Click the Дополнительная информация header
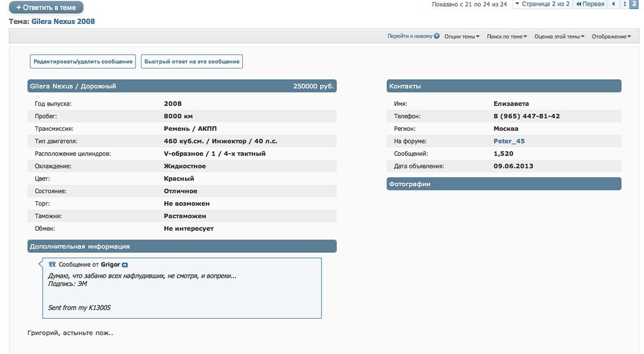 [182, 246]
